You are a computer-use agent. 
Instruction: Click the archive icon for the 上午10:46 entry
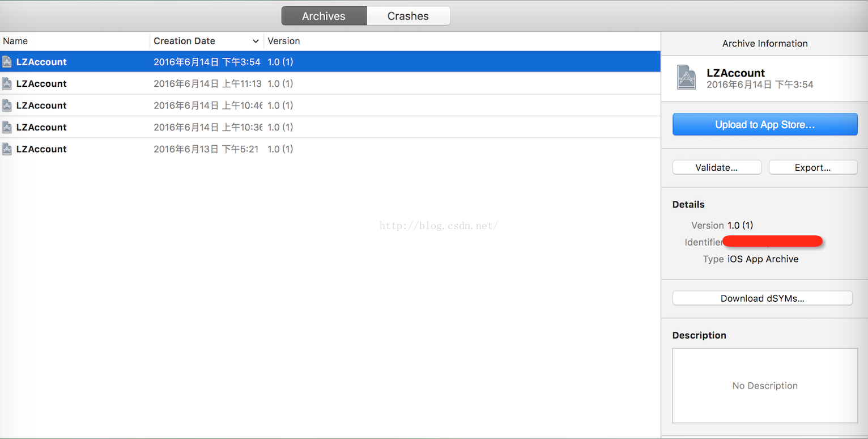point(7,105)
